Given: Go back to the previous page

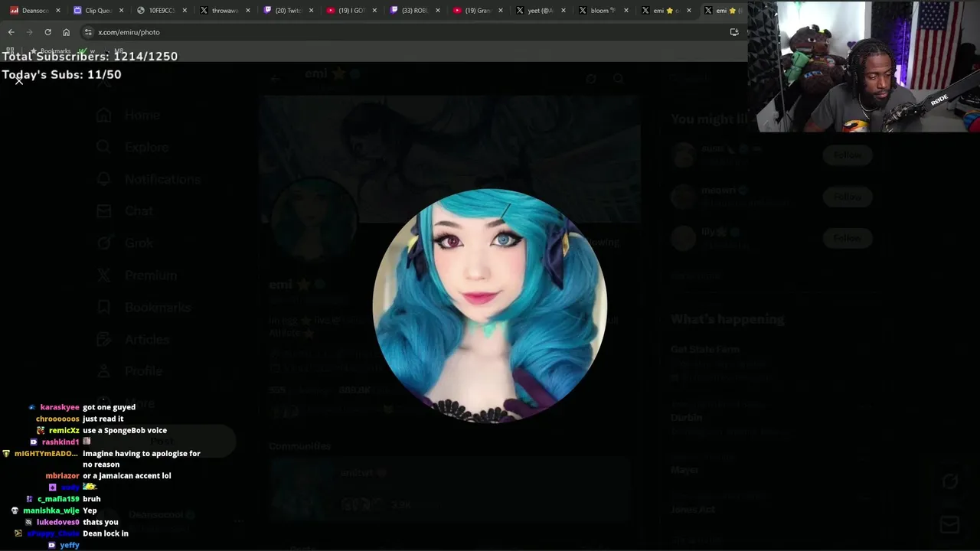Looking at the screenshot, I should point(11,32).
